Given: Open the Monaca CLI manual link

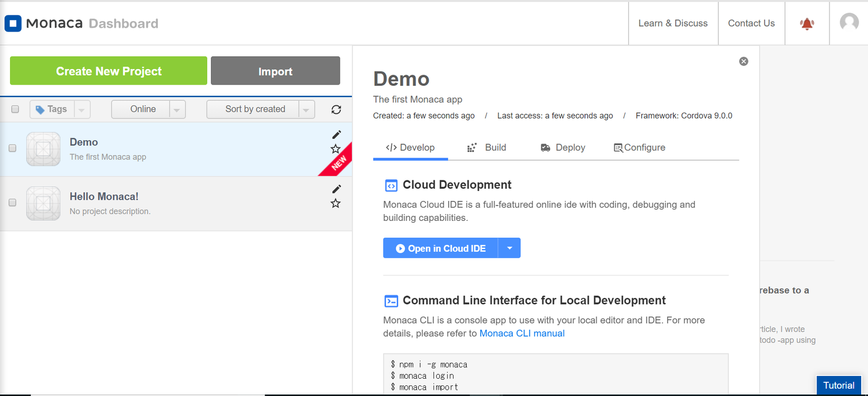Looking at the screenshot, I should (x=522, y=333).
